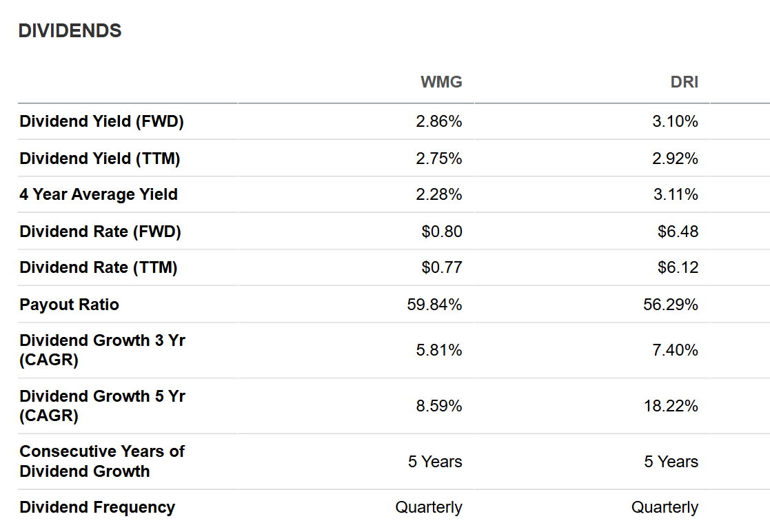This screenshot has height=532, width=770.
Task: Click the DRI column header
Action: [684, 81]
